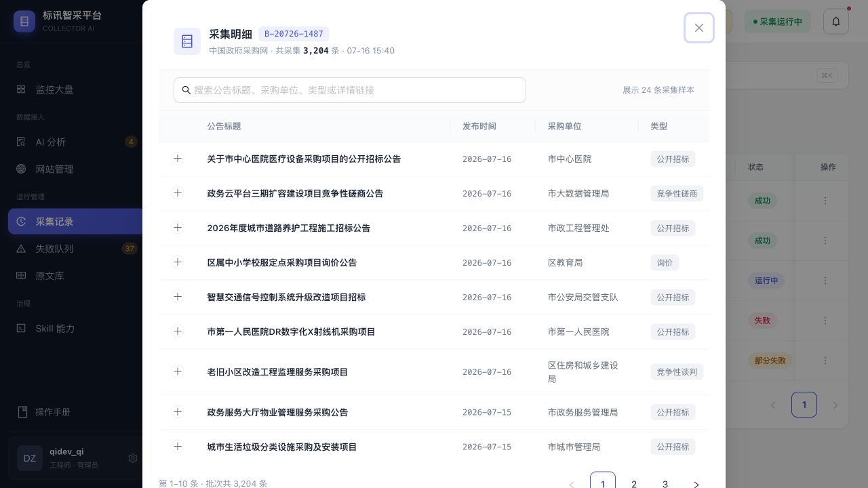Expand row 智慧交通信号控制系统升级改造
Image resolution: width=868 pixels, height=488 pixels.
pos(178,296)
